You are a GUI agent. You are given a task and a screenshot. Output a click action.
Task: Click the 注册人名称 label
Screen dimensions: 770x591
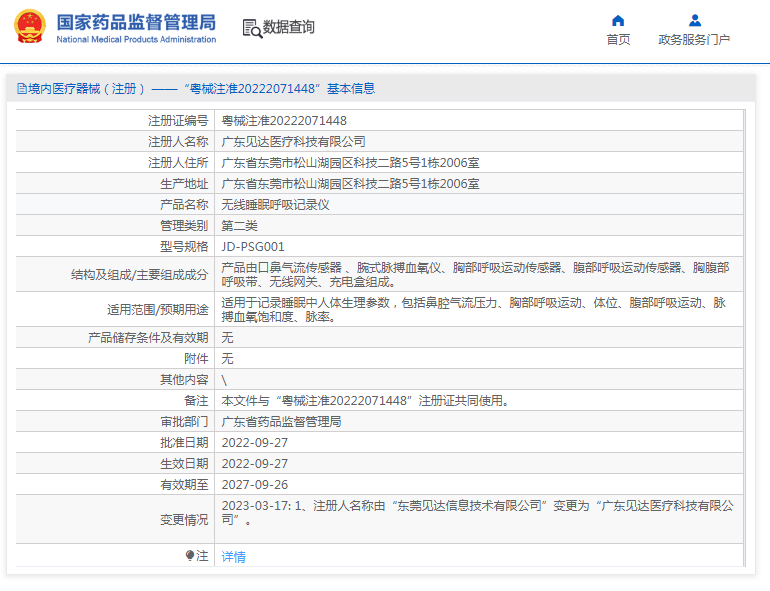click(x=178, y=141)
